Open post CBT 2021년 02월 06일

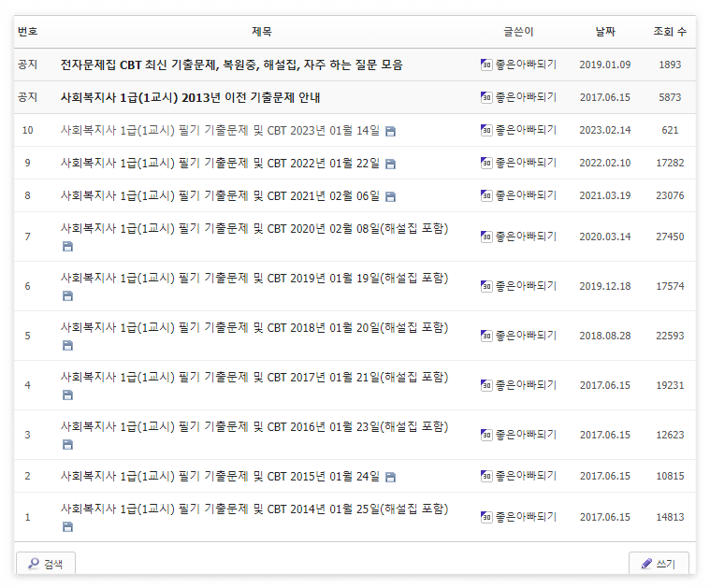[220, 195]
